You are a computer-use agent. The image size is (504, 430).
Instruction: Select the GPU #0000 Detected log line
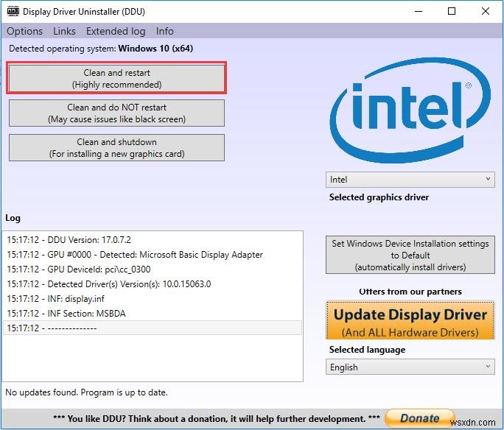[135, 254]
